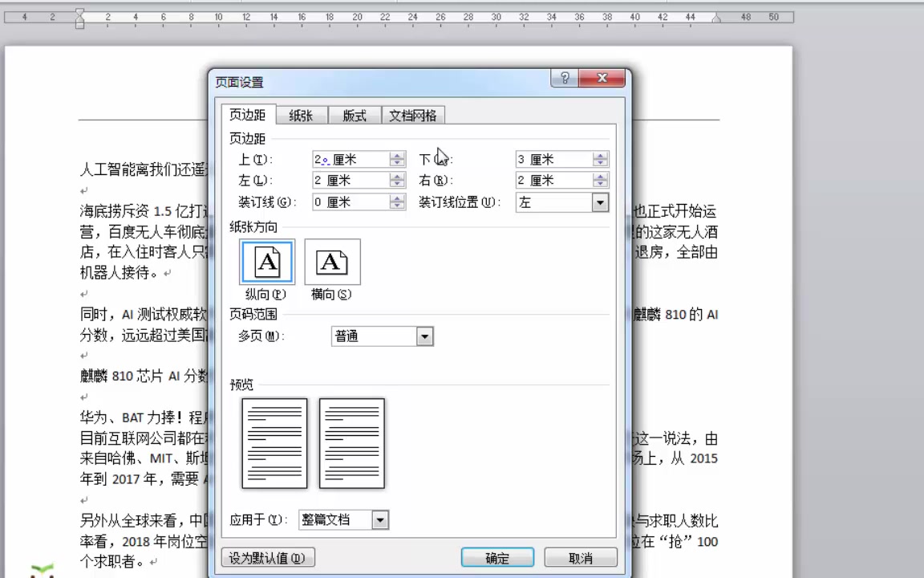Select the 横向 landscape orientation icon
The image size is (924, 578).
click(331, 262)
